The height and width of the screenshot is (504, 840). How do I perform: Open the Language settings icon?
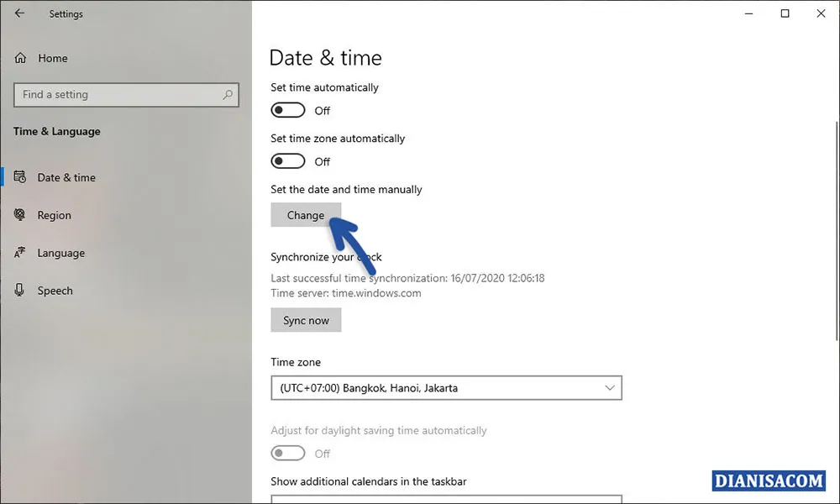point(19,253)
